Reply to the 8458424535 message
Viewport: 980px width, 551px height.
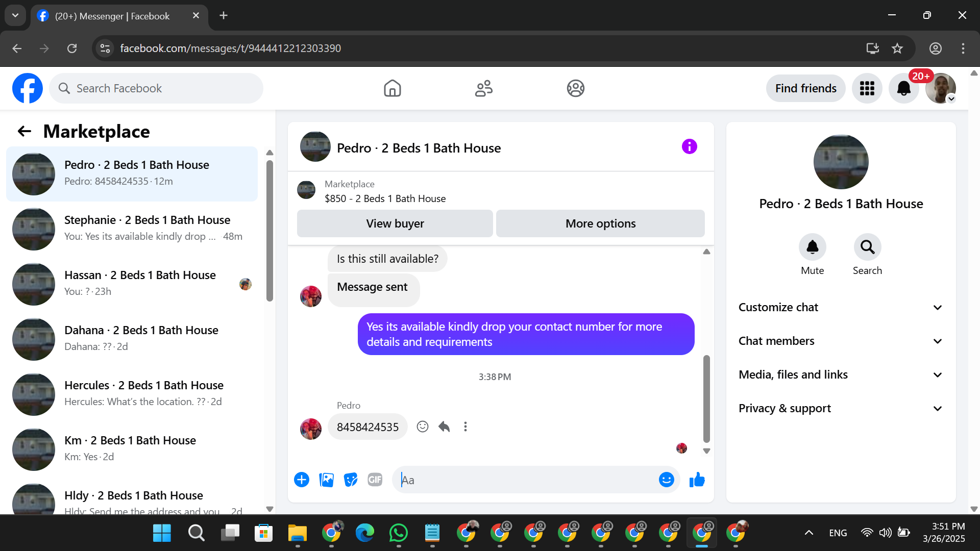[444, 427]
